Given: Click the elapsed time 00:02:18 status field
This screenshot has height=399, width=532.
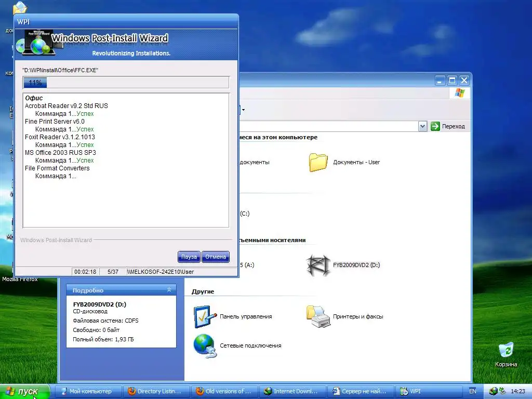Looking at the screenshot, I should 85,272.
